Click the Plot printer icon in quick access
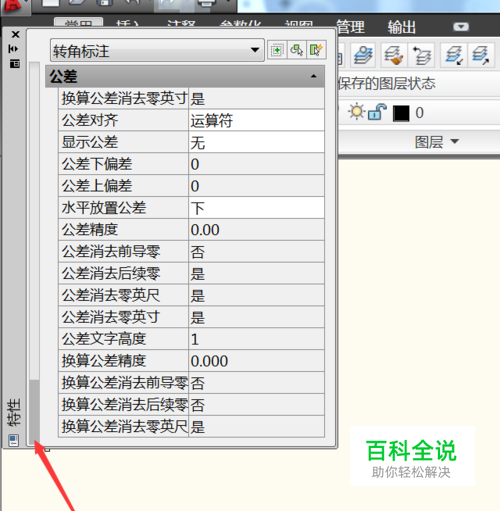The image size is (500, 511). 207,3
